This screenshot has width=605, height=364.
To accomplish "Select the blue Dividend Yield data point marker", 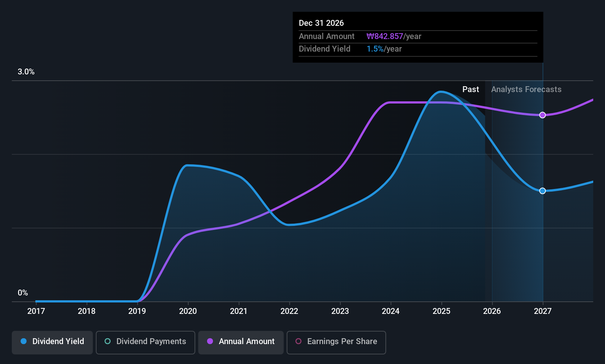I will (542, 191).
